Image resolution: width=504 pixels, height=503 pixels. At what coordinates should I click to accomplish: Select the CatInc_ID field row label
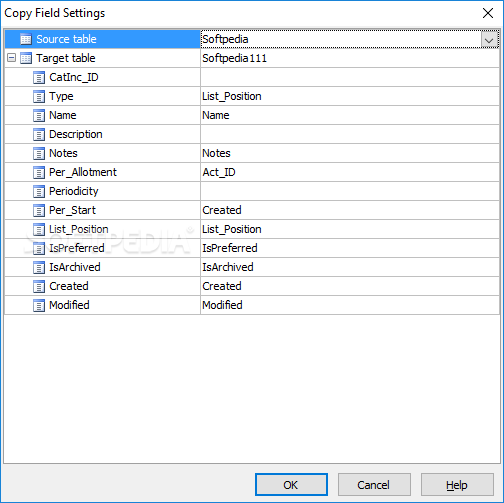coord(74,77)
